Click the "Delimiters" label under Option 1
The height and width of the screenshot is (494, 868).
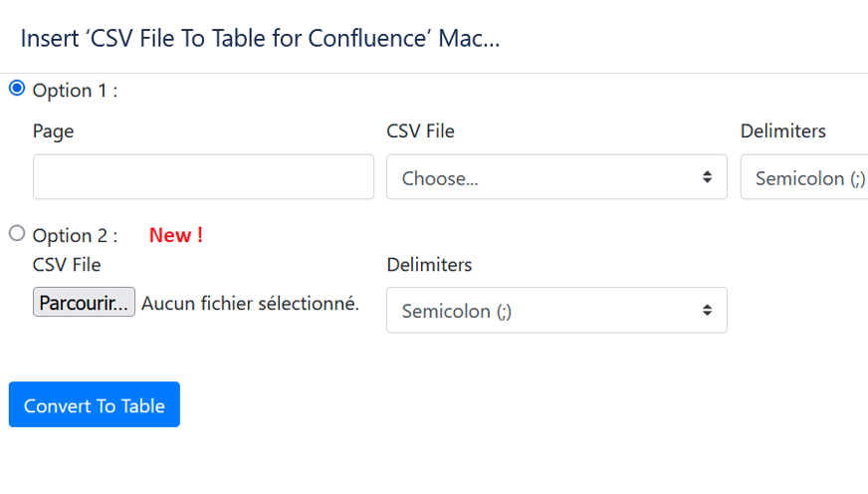pos(783,131)
